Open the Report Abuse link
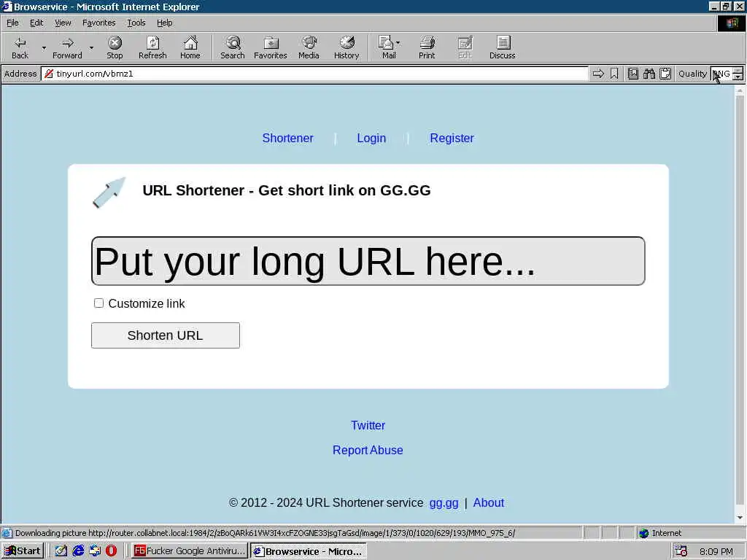This screenshot has width=747, height=560. pos(368,450)
